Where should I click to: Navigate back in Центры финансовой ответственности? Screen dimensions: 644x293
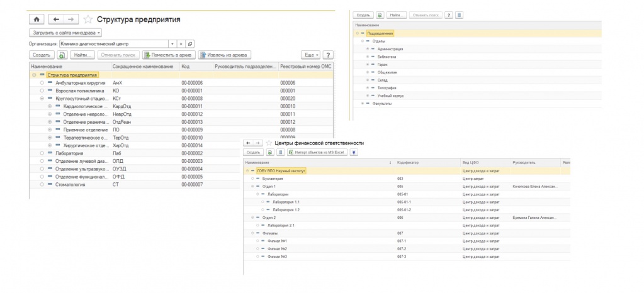click(248, 143)
